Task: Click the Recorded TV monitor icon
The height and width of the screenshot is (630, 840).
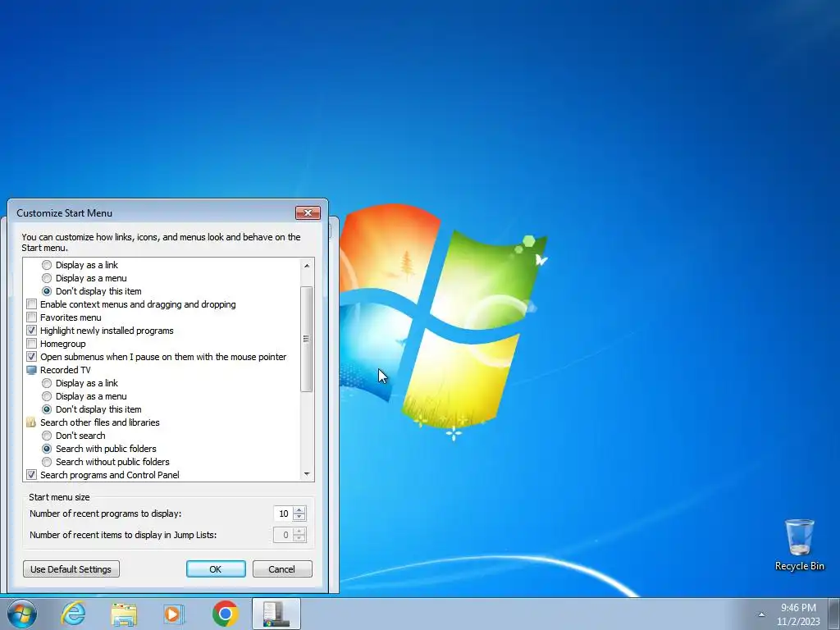Action: coord(32,370)
